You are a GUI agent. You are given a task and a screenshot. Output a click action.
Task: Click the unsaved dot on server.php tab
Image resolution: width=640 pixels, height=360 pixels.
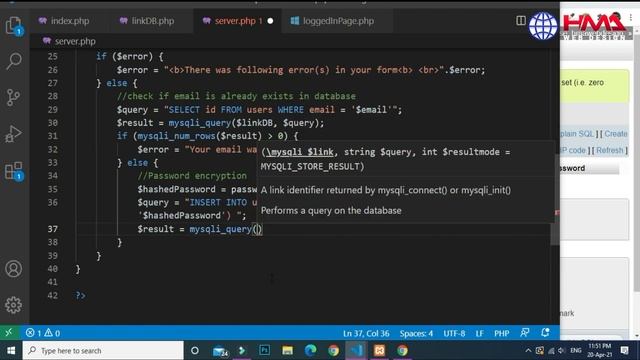click(270, 21)
